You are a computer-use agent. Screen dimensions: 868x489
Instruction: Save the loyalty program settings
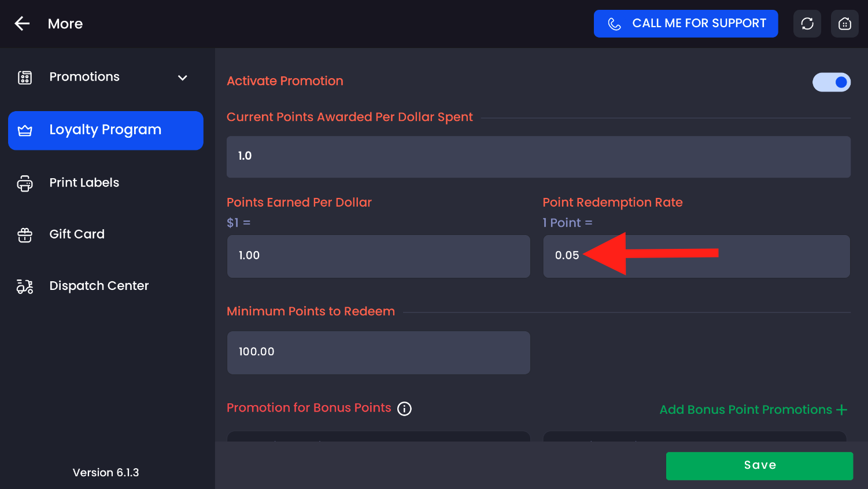click(759, 466)
